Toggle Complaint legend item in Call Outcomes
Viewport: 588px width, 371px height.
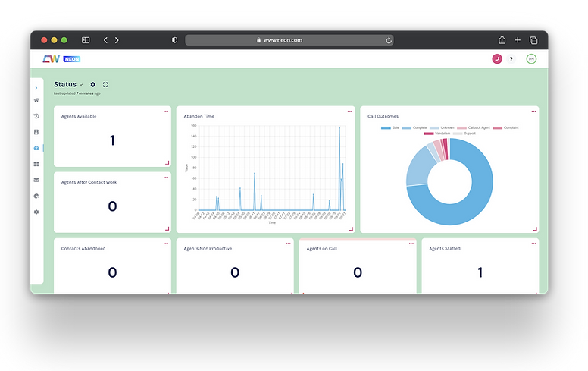click(x=505, y=128)
